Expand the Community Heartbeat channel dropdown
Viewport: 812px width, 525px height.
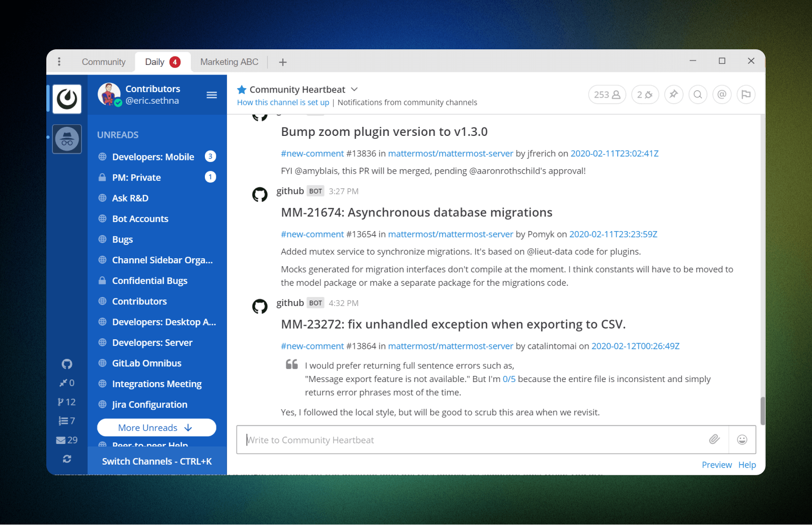(x=354, y=89)
